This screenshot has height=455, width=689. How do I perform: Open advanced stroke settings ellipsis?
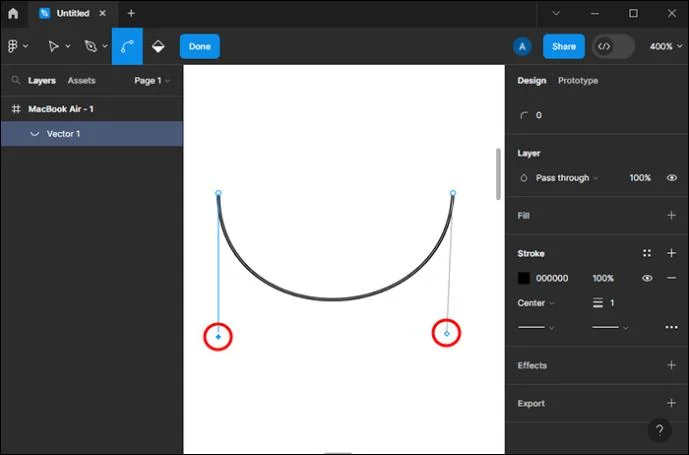(x=671, y=327)
